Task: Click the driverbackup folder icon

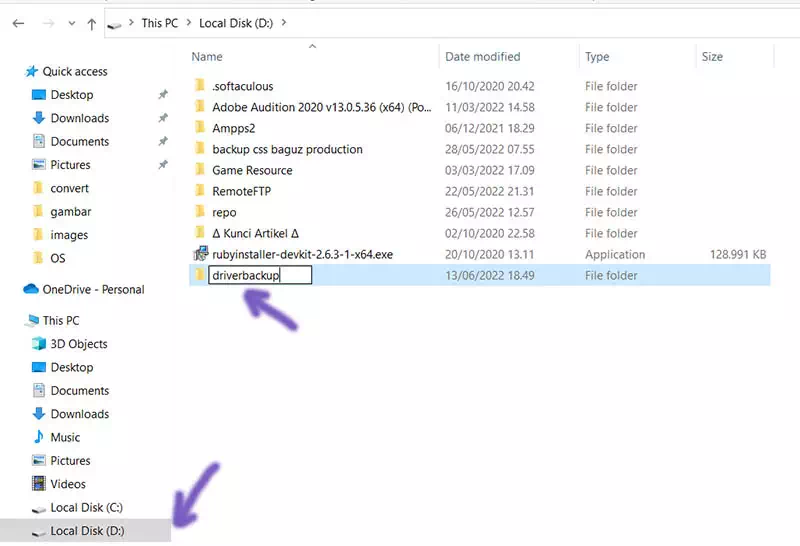Action: [199, 275]
